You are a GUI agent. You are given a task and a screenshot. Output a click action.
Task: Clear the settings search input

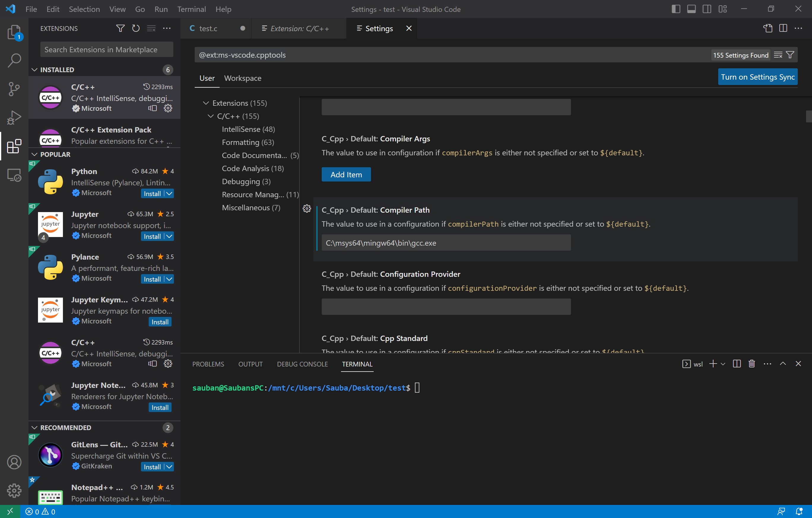778,55
